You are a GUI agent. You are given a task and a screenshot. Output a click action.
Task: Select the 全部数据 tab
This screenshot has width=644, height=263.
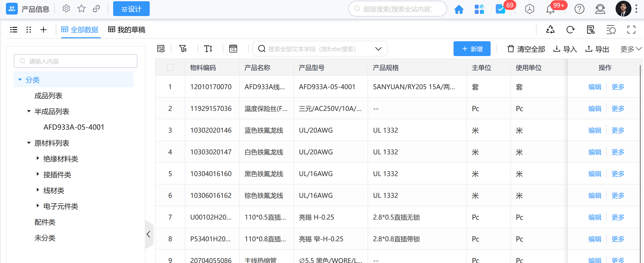tap(80, 30)
